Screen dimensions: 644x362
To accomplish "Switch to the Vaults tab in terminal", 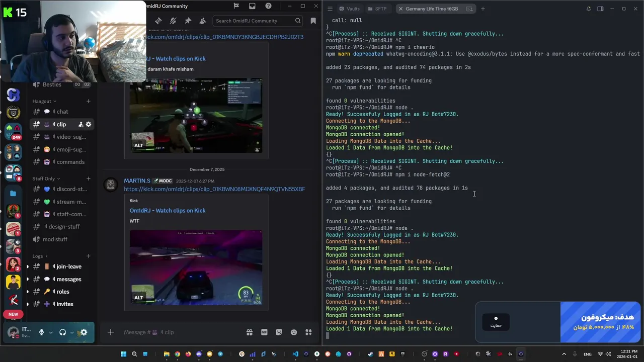I will 350,9.
